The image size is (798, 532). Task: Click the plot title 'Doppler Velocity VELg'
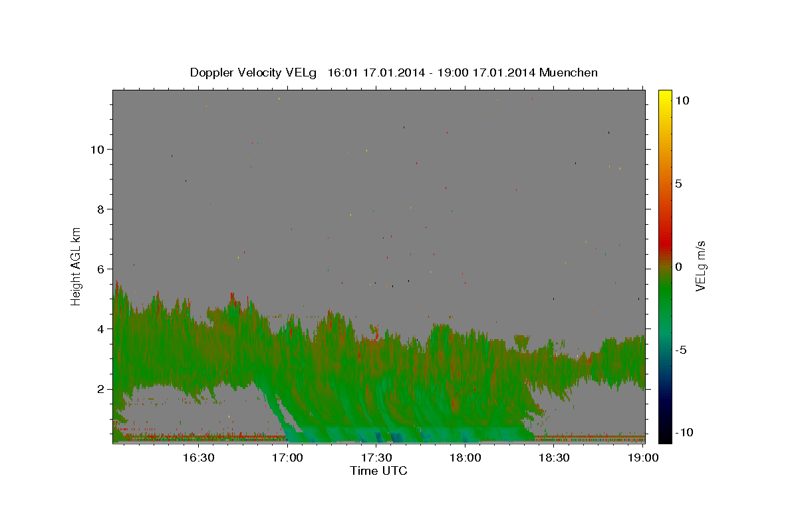click(x=255, y=72)
